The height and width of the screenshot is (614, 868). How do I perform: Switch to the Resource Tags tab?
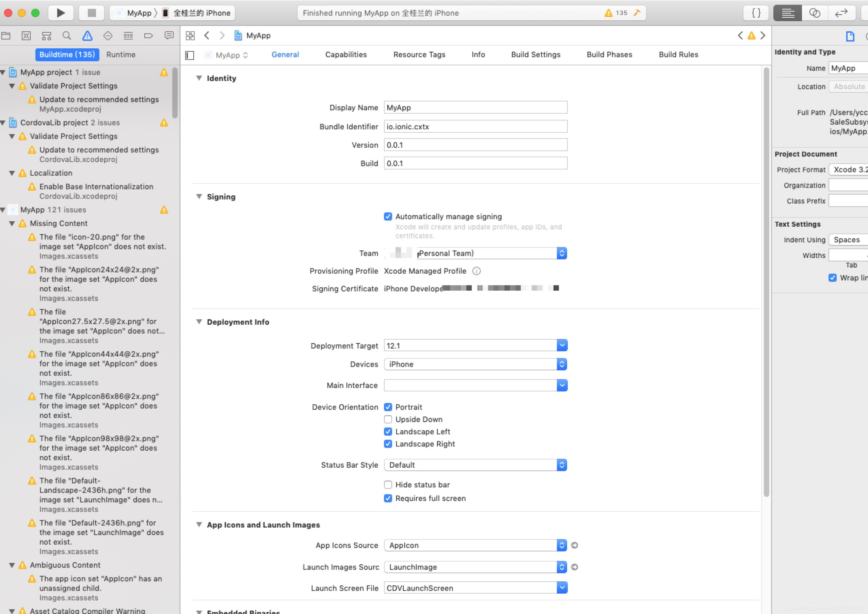click(419, 54)
